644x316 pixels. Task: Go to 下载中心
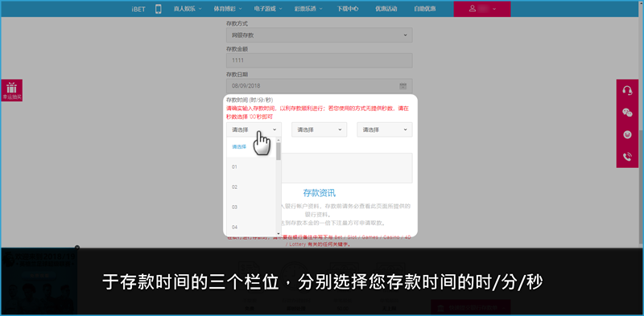click(x=348, y=9)
